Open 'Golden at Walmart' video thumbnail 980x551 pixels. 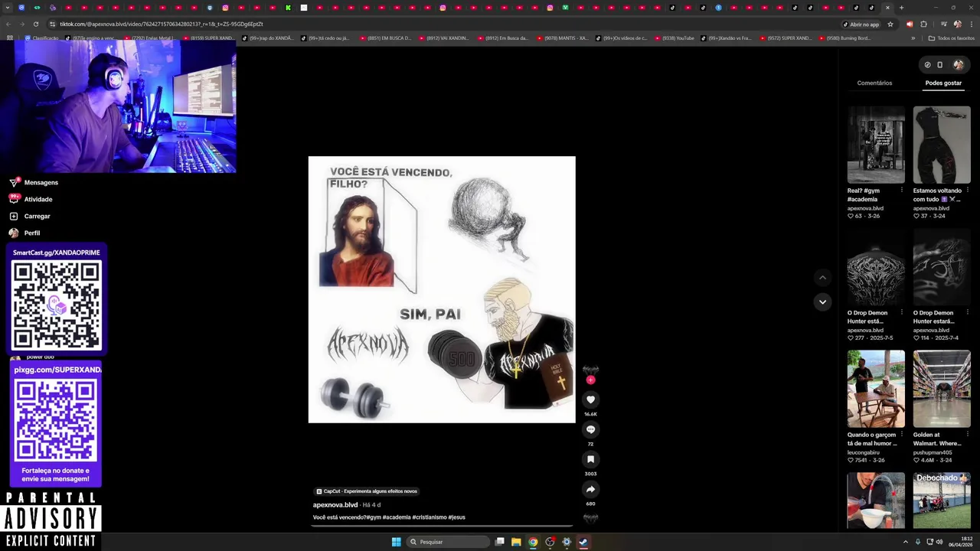(942, 389)
